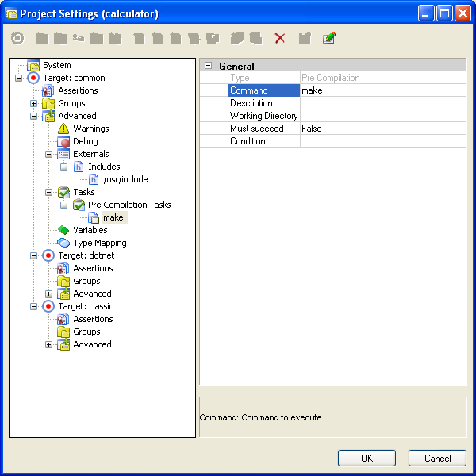Click the Working Directory value field
This screenshot has width=476, height=476.
[382, 116]
